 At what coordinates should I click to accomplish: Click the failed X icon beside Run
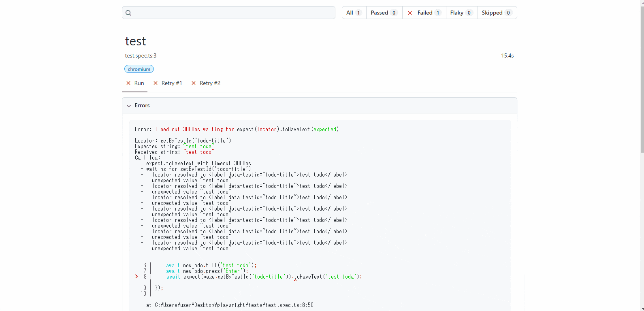coord(128,83)
